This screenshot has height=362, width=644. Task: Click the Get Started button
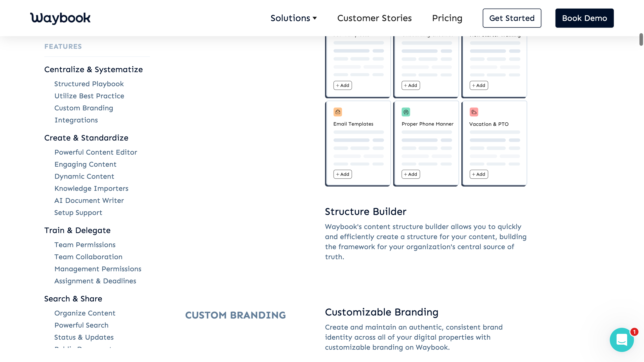tap(512, 18)
